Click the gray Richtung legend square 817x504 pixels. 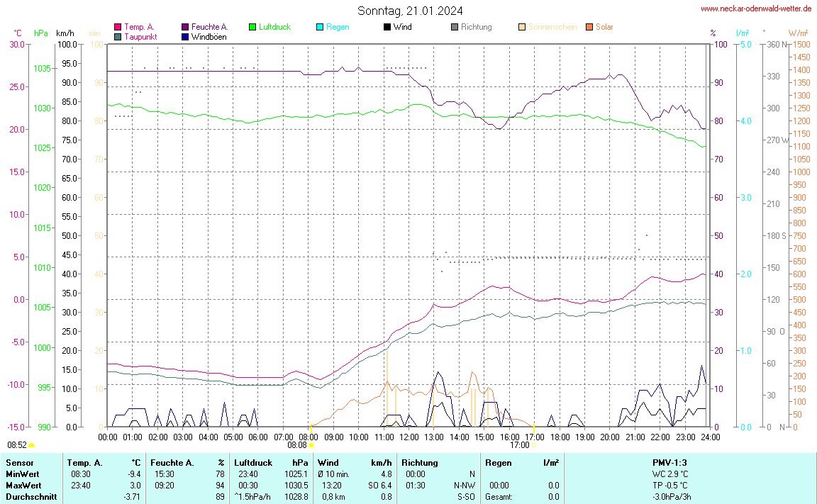455,27
